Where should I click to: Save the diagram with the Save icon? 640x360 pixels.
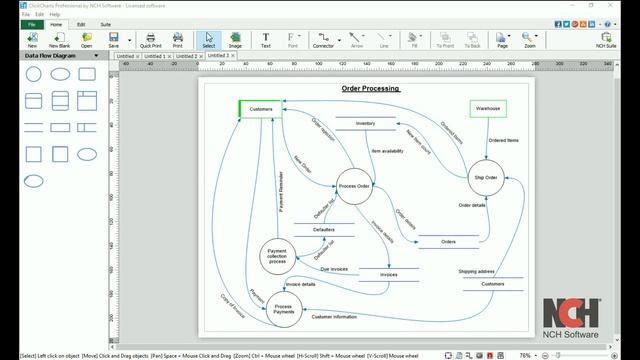tap(113, 40)
